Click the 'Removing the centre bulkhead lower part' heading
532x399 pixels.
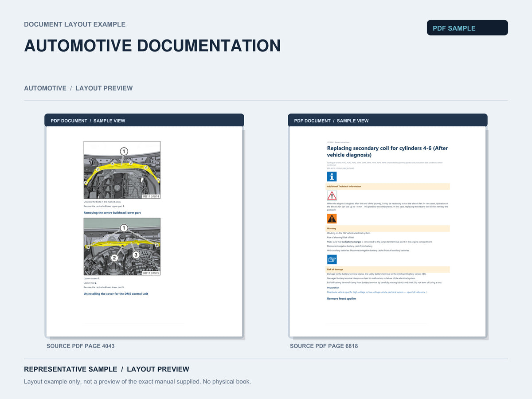pyautogui.click(x=112, y=213)
